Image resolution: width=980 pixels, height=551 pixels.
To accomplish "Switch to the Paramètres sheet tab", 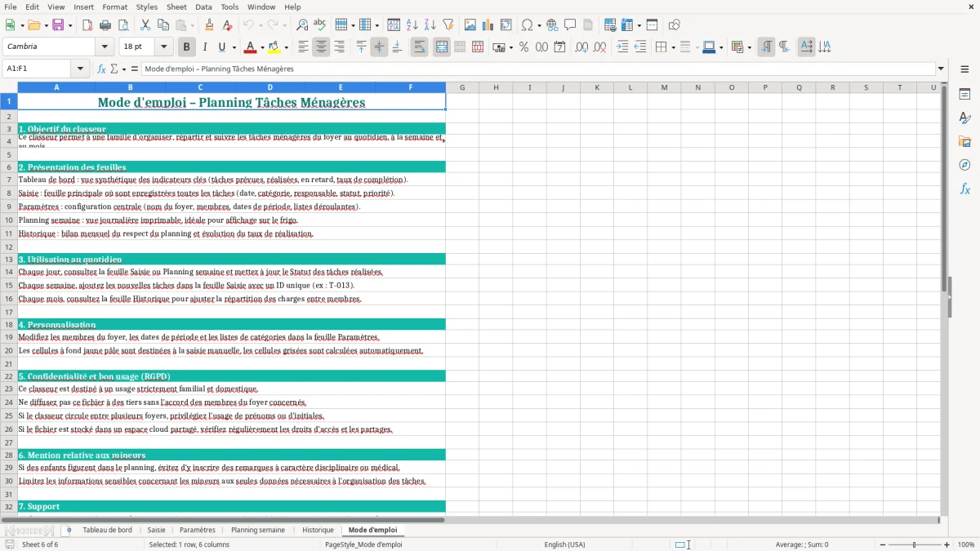I will pos(198,530).
